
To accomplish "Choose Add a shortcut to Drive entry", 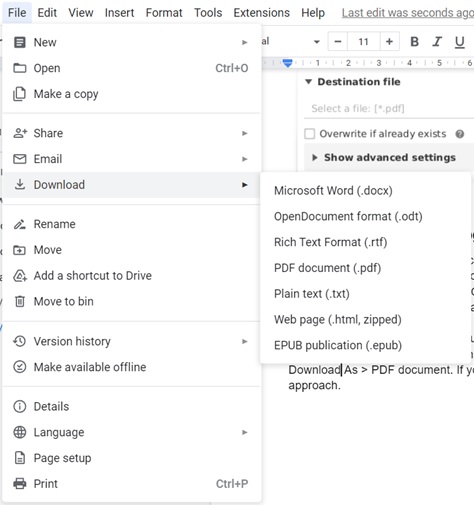I will click(x=132, y=276).
